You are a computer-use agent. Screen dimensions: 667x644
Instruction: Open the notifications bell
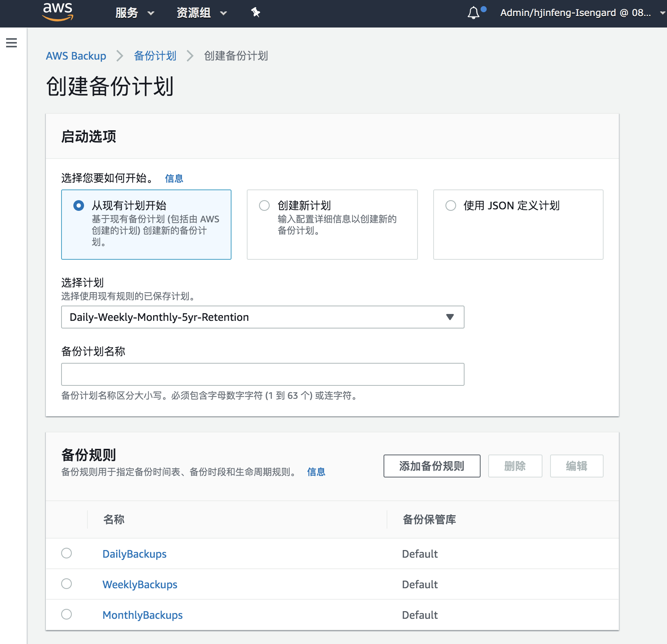474,13
